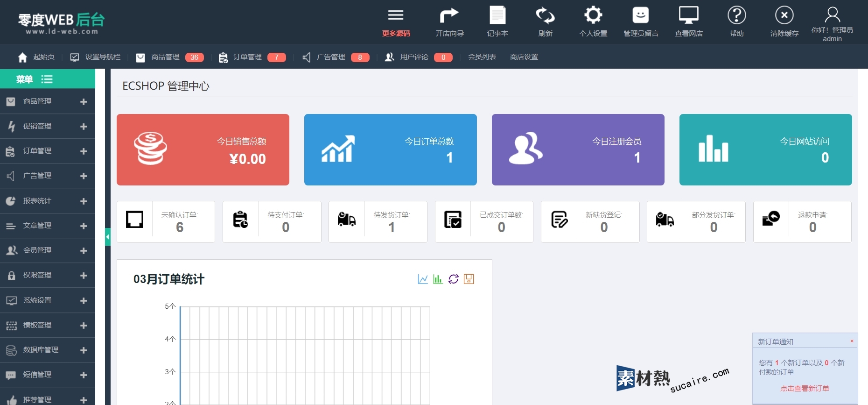Click the 36 badge next to 商品管理

coord(195,57)
